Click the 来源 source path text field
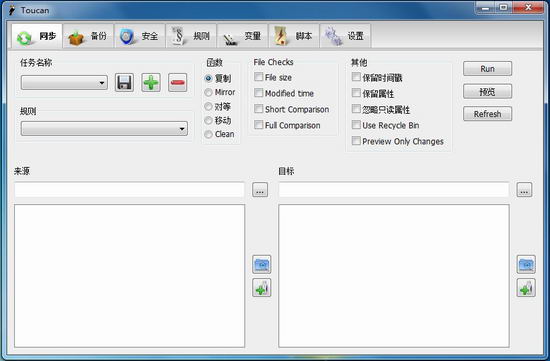This screenshot has width=550, height=361. 129,190
